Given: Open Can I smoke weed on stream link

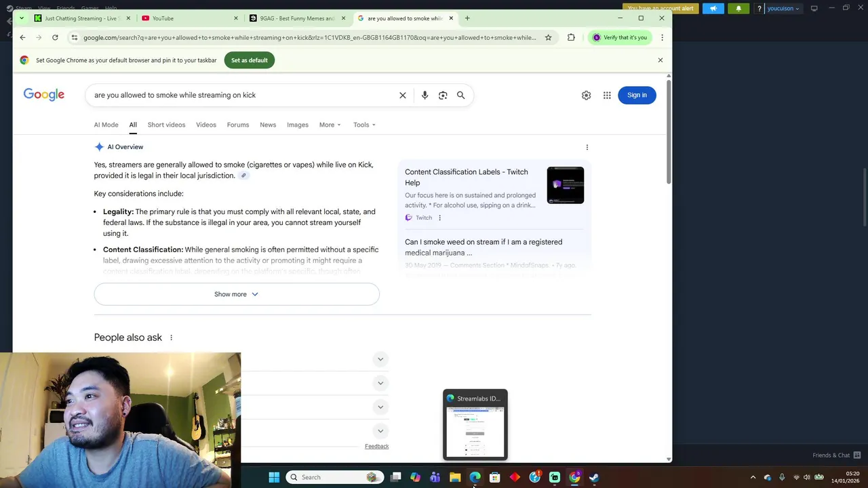Looking at the screenshot, I should [x=484, y=247].
